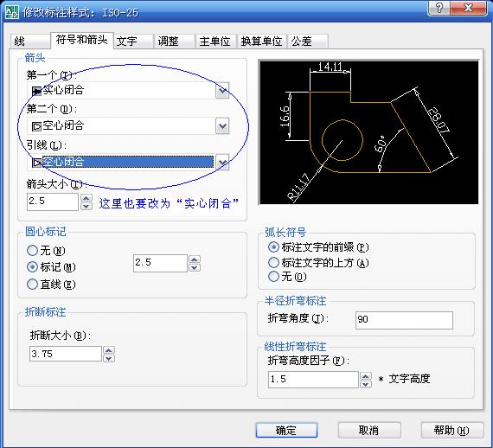
Task: Open the 文字 tab
Action: [x=133, y=42]
